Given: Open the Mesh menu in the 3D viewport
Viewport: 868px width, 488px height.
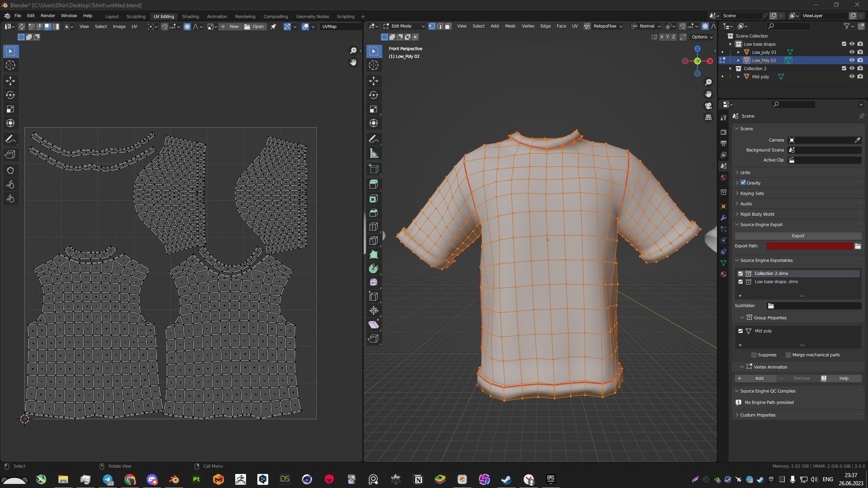Looking at the screenshot, I should coord(510,26).
